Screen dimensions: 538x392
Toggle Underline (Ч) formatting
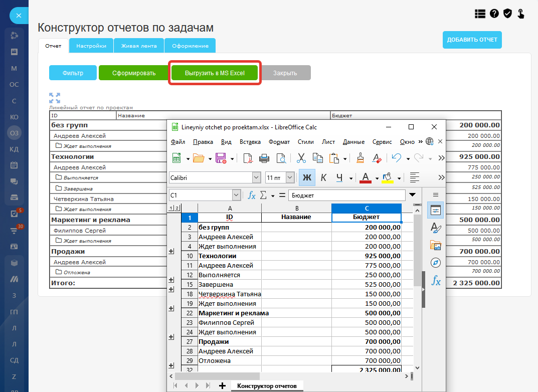pyautogui.click(x=339, y=177)
